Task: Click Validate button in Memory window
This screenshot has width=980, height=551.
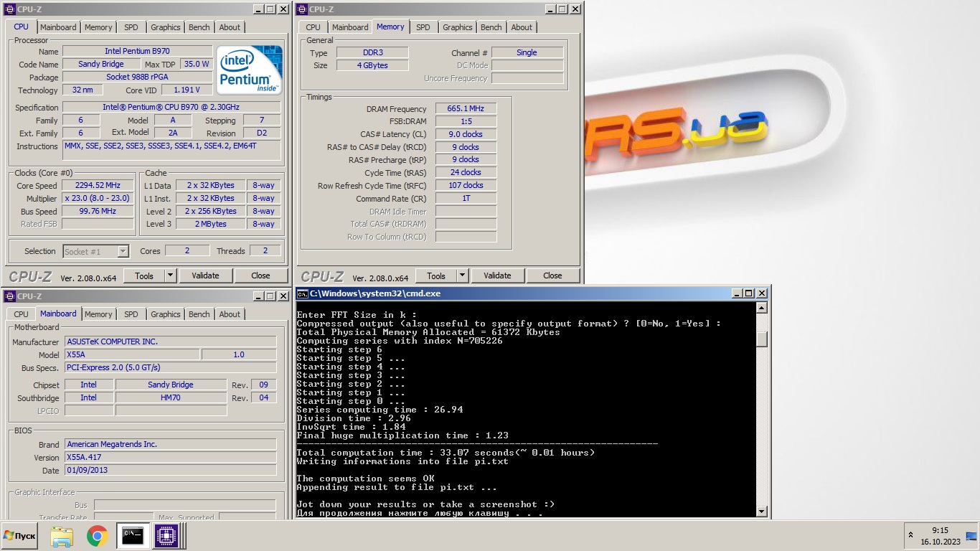Action: [497, 275]
